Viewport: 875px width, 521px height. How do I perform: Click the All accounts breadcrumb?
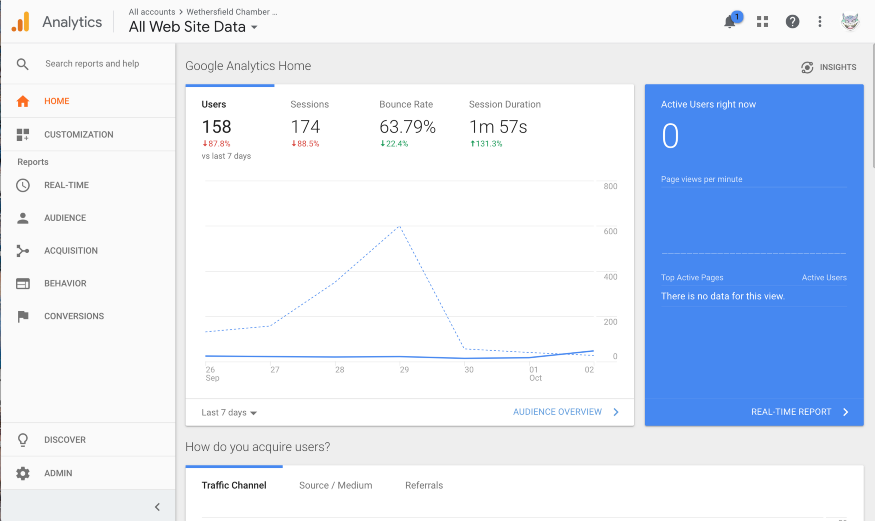point(152,12)
